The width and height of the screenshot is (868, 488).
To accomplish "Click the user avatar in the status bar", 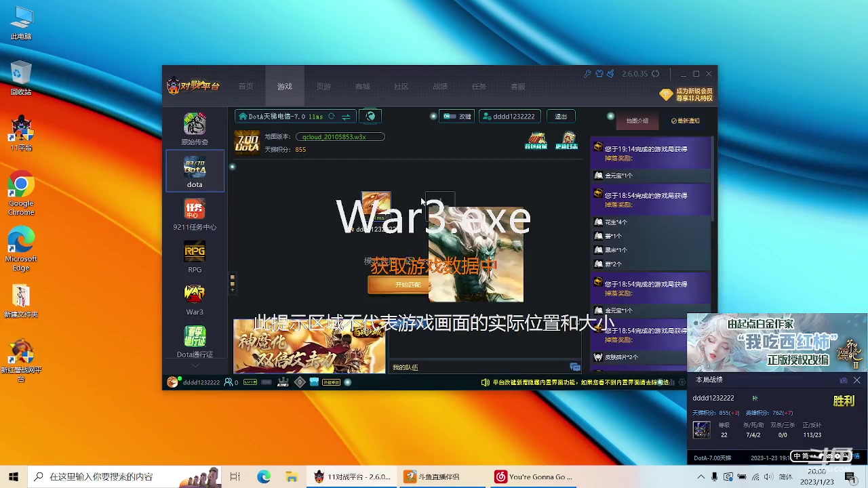I will pyautogui.click(x=172, y=382).
